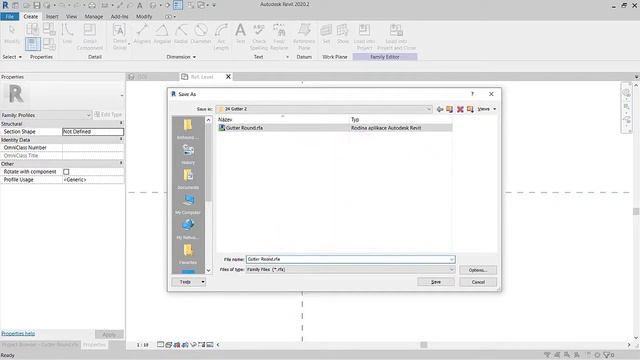Close the Ref. Level view tab

(228, 77)
